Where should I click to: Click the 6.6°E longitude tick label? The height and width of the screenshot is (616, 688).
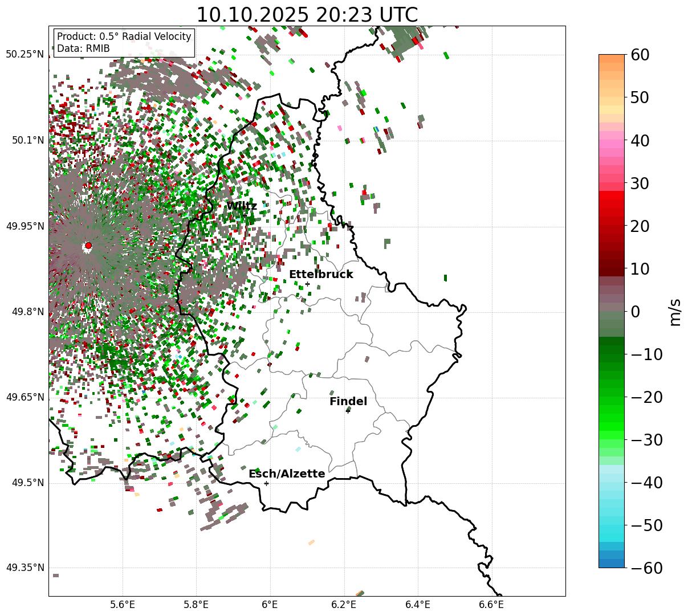pyautogui.click(x=491, y=605)
